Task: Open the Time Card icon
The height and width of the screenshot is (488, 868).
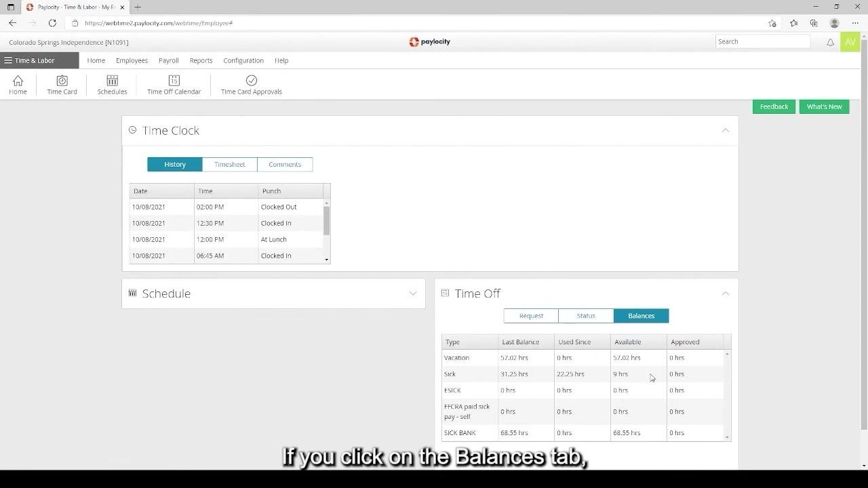Action: click(x=62, y=85)
